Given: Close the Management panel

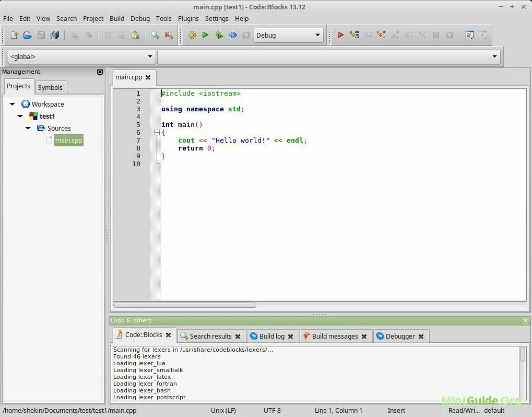Looking at the screenshot, I should pyautogui.click(x=100, y=72).
